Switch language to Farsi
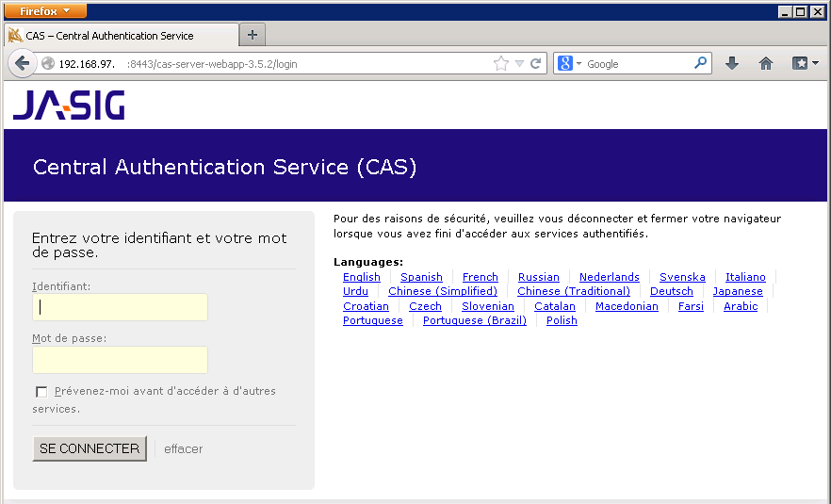The width and height of the screenshot is (831, 504). point(691,306)
